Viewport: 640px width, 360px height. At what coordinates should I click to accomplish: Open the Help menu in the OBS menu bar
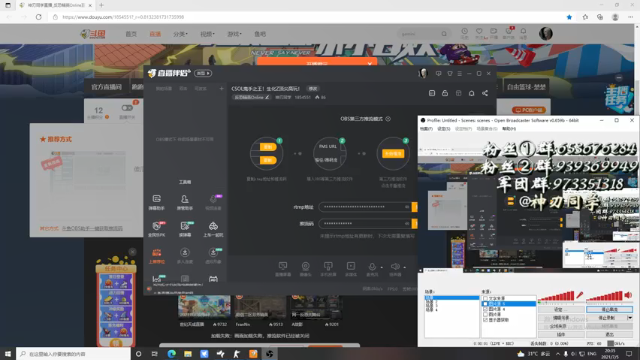[509, 129]
